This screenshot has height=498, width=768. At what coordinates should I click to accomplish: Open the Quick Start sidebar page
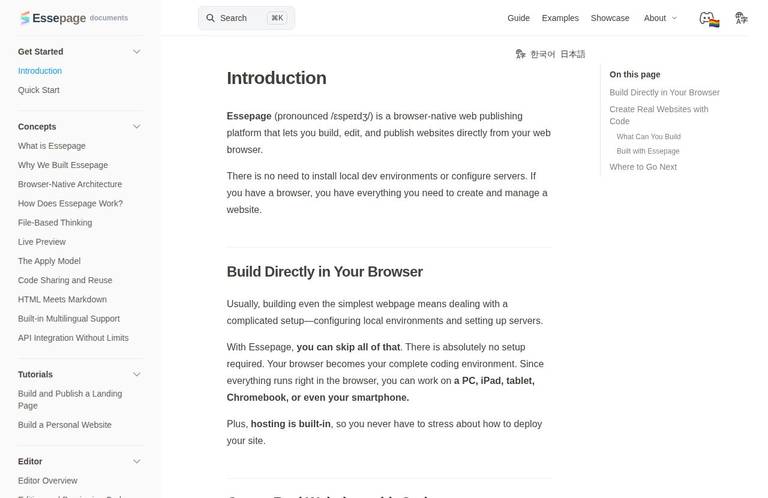(39, 90)
